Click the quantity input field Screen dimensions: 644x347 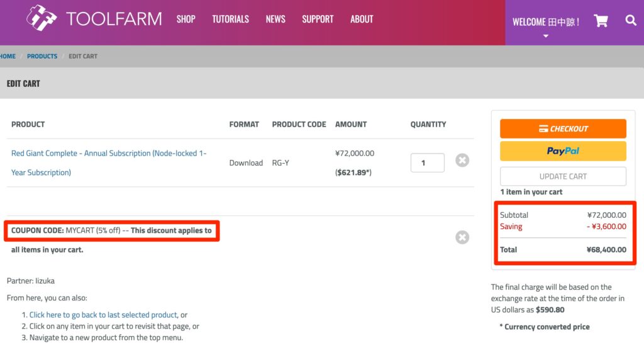coord(427,163)
